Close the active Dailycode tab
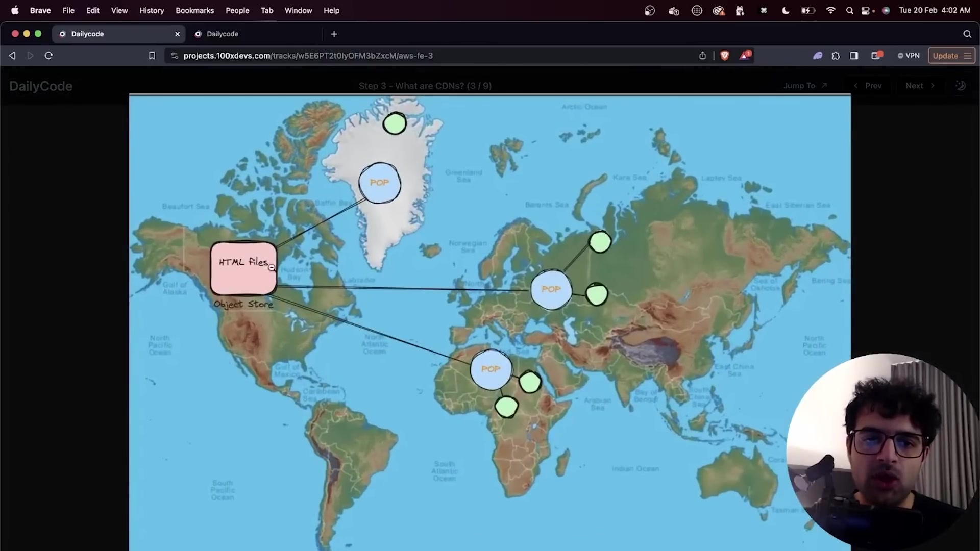This screenshot has height=551, width=980. pyautogui.click(x=177, y=34)
